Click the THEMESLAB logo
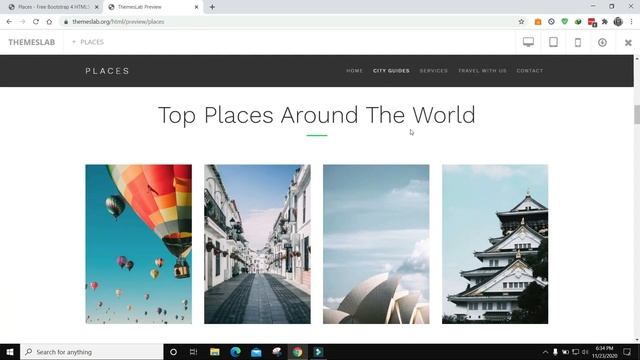This screenshot has width=640, height=360. 31,42
